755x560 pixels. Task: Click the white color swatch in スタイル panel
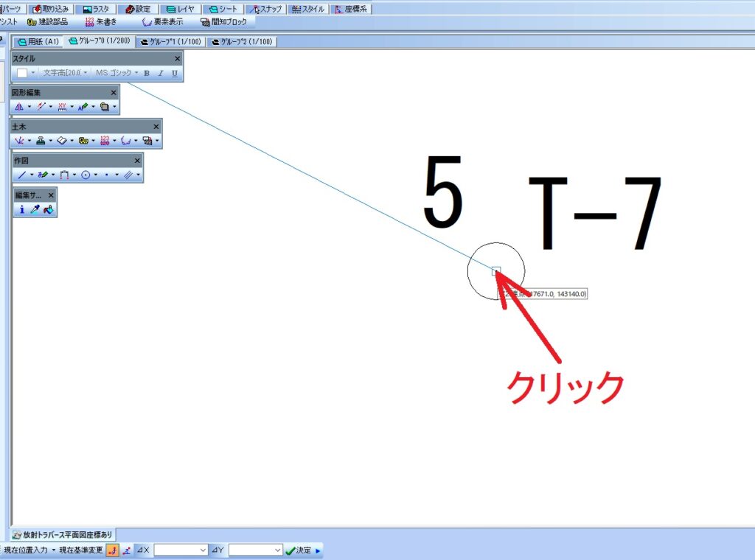coord(22,73)
